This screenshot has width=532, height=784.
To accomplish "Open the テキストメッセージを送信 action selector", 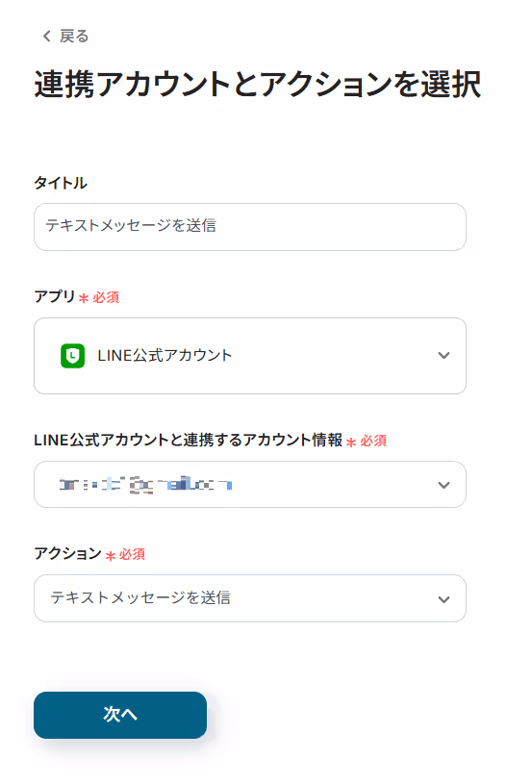I will (250, 598).
